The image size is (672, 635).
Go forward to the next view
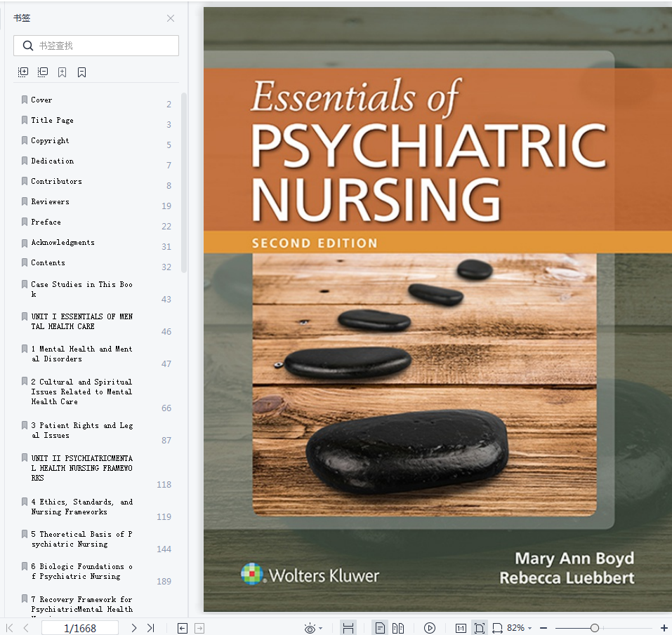[x=199, y=628]
